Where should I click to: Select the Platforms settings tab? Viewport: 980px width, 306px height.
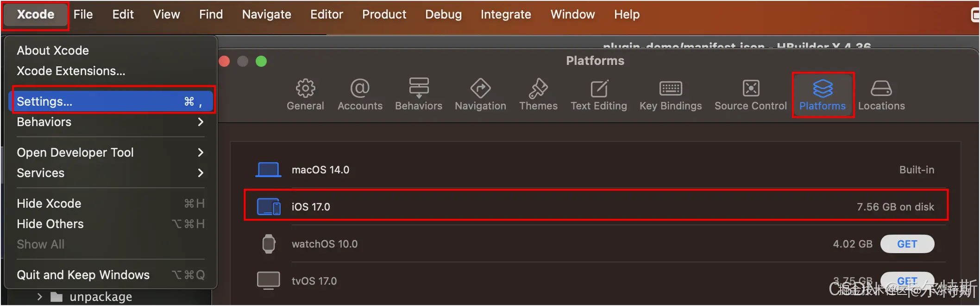click(823, 95)
